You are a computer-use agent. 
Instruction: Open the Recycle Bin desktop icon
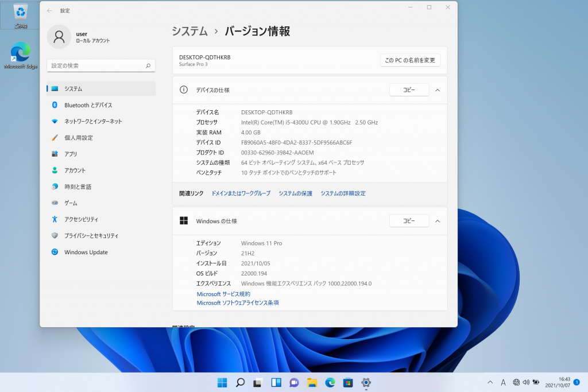click(20, 15)
